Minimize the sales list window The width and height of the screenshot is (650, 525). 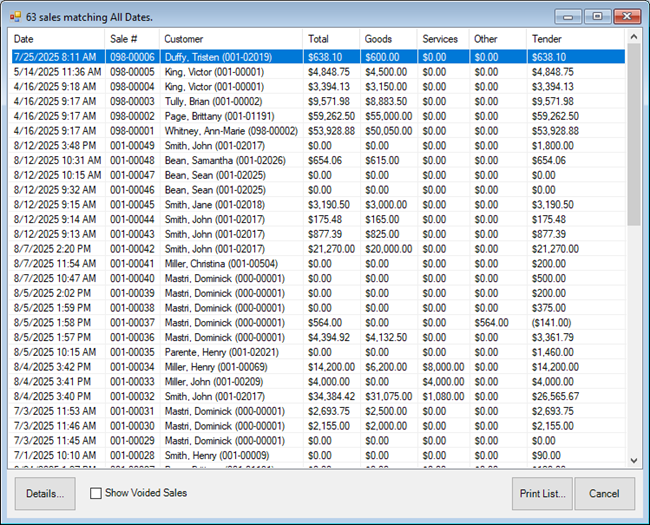tap(568, 17)
